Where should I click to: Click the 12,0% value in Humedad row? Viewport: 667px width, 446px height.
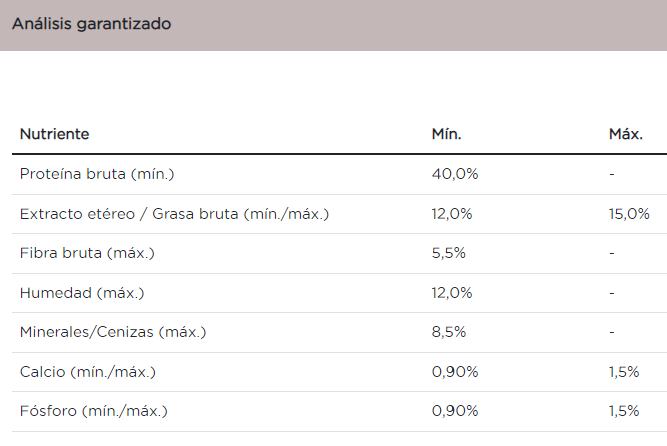click(452, 293)
